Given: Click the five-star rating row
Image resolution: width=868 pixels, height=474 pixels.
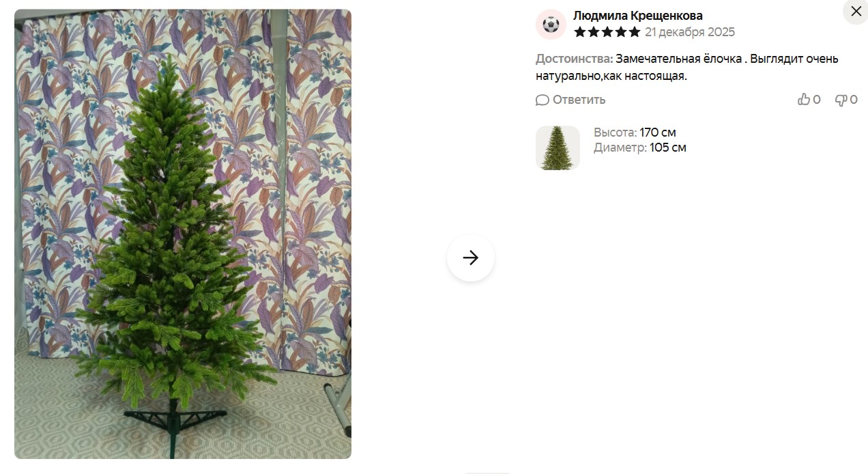Looking at the screenshot, I should coord(607,32).
